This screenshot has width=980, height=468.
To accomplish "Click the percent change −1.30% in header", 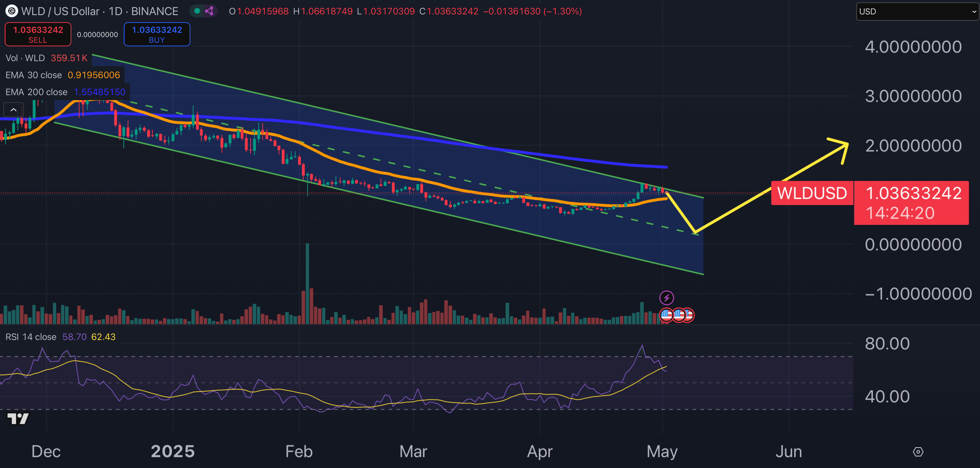I will 563,11.
